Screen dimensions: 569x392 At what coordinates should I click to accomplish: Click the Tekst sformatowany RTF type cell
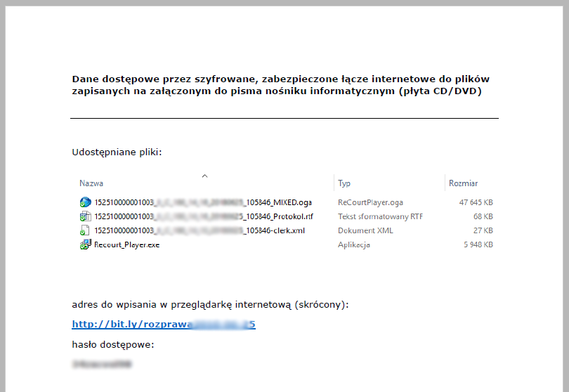[x=380, y=216]
